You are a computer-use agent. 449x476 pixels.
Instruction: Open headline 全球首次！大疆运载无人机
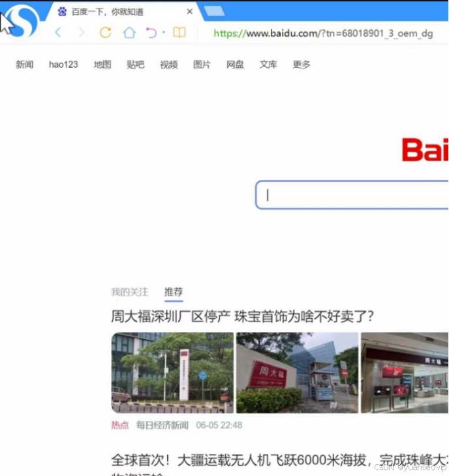coord(280,460)
